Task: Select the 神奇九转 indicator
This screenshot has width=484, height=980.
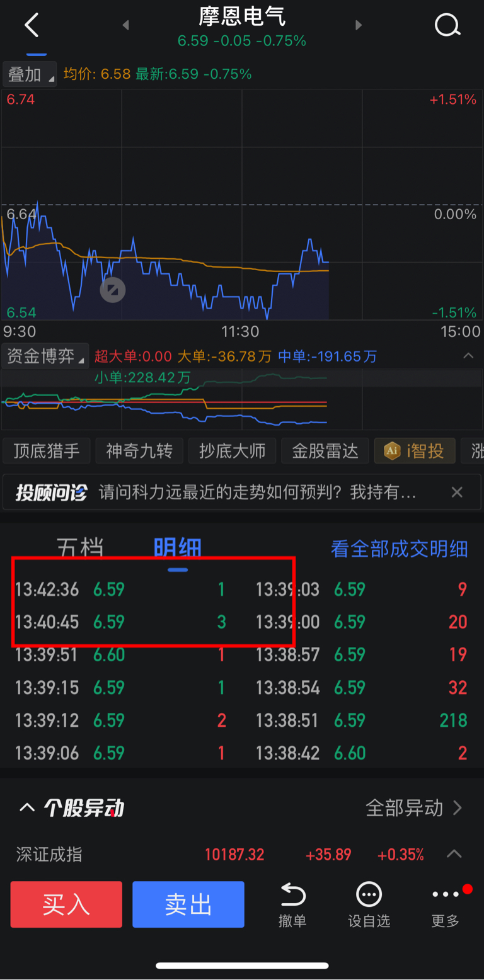Action: pyautogui.click(x=139, y=451)
